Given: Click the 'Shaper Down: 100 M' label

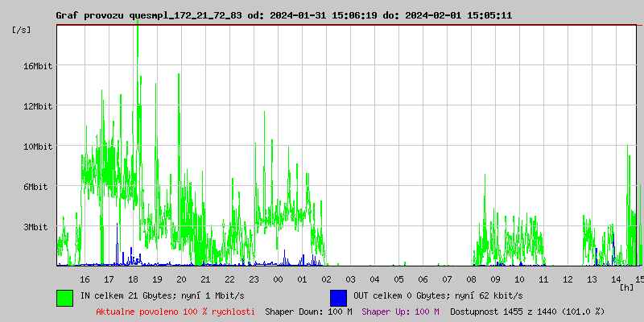Looking at the screenshot, I should click(x=308, y=311).
